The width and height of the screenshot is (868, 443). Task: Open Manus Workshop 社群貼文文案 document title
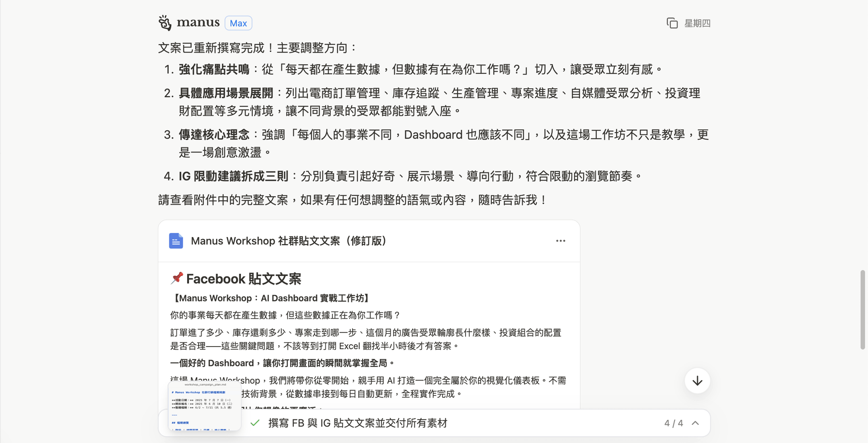tap(288, 241)
